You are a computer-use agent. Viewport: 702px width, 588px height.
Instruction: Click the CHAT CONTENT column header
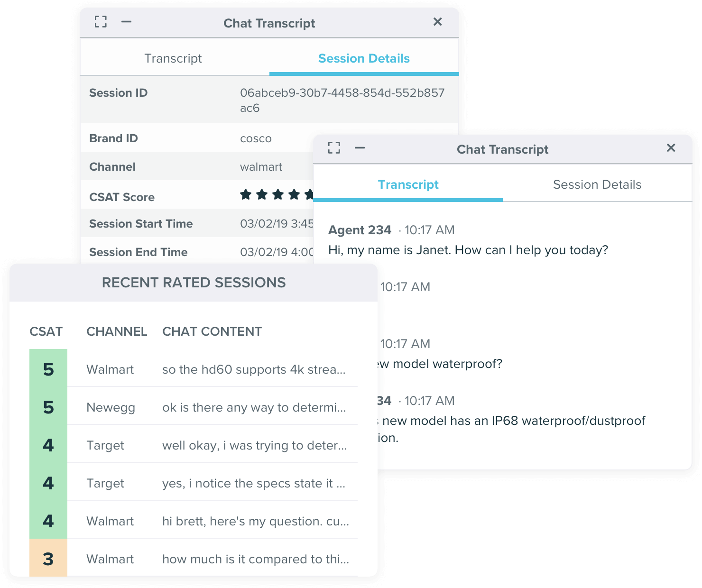(212, 331)
